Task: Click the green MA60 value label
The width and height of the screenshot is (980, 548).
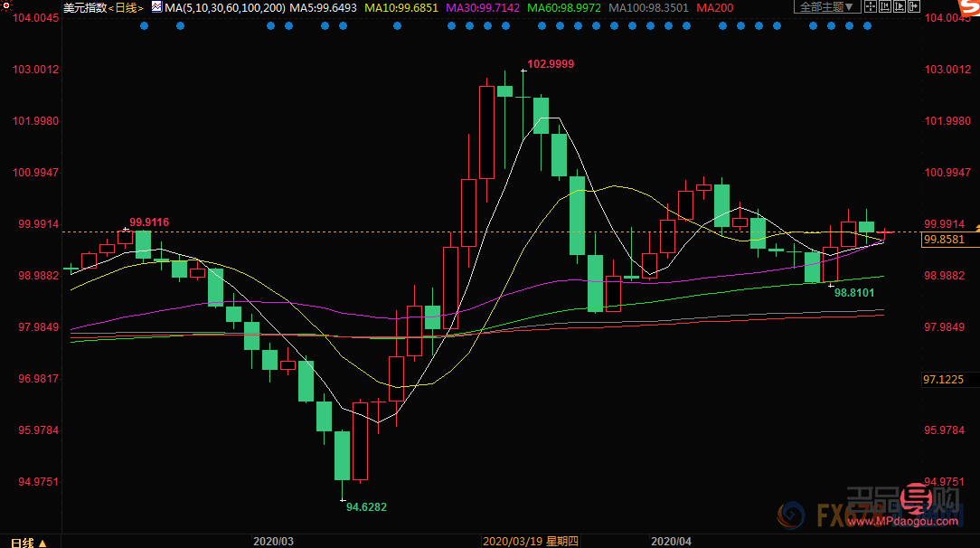Action: click(x=563, y=7)
